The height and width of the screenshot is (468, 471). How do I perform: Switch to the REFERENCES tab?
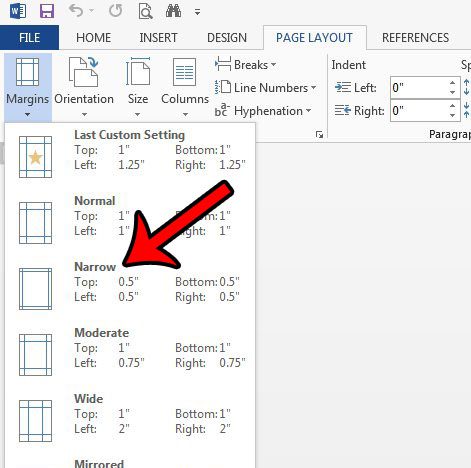click(x=415, y=38)
